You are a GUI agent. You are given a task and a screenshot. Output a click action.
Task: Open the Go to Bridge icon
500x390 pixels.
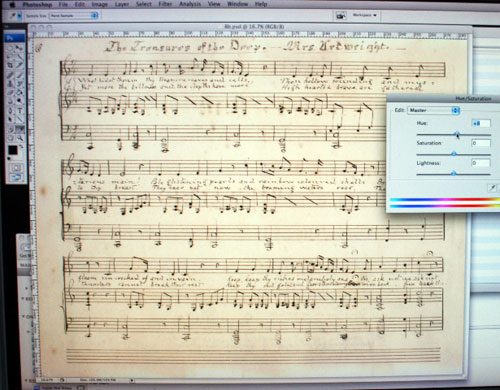point(340,15)
